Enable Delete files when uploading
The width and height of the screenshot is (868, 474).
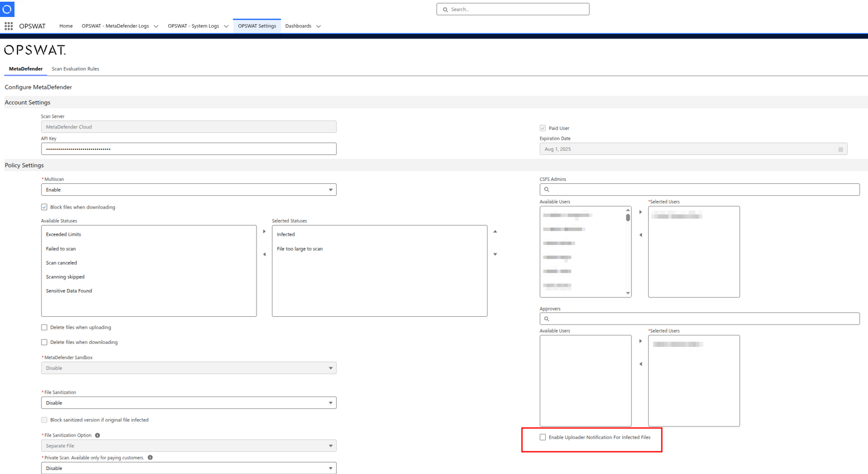pos(44,328)
